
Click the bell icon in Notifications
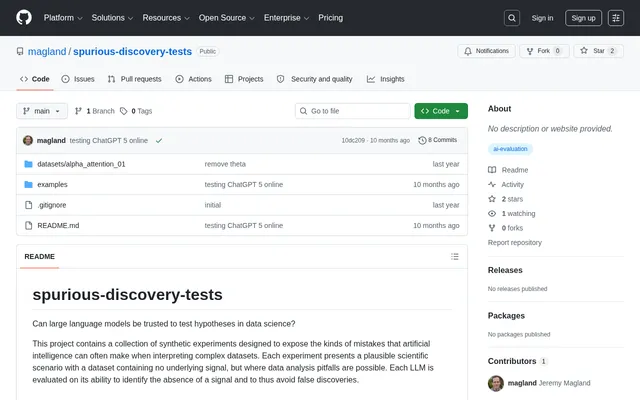pyautogui.click(x=468, y=51)
